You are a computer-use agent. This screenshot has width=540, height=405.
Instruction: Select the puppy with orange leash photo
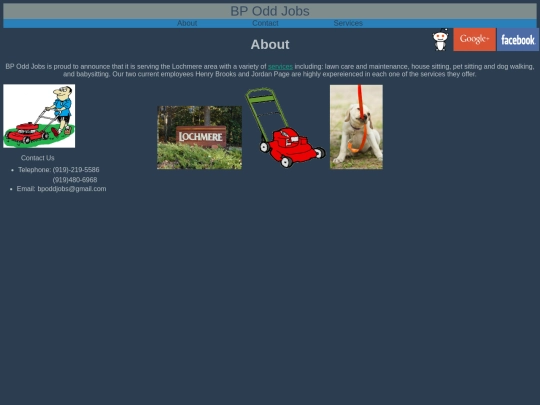356,127
